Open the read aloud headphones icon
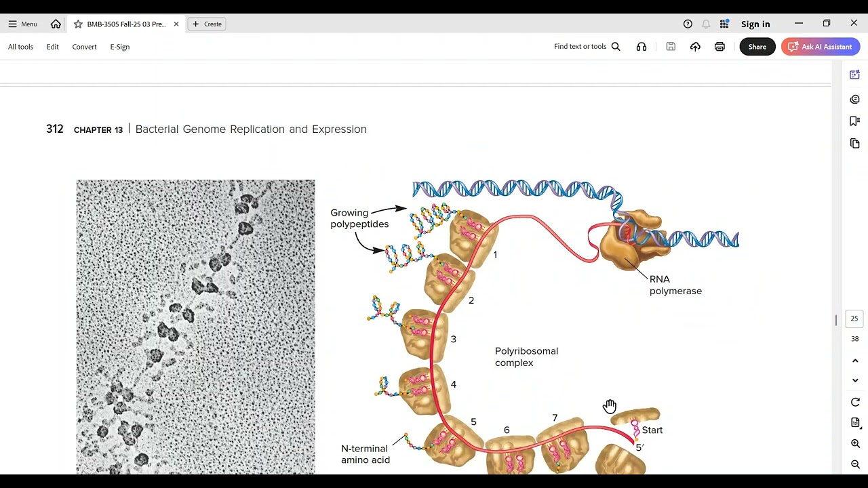This screenshot has height=488, width=868. point(642,47)
